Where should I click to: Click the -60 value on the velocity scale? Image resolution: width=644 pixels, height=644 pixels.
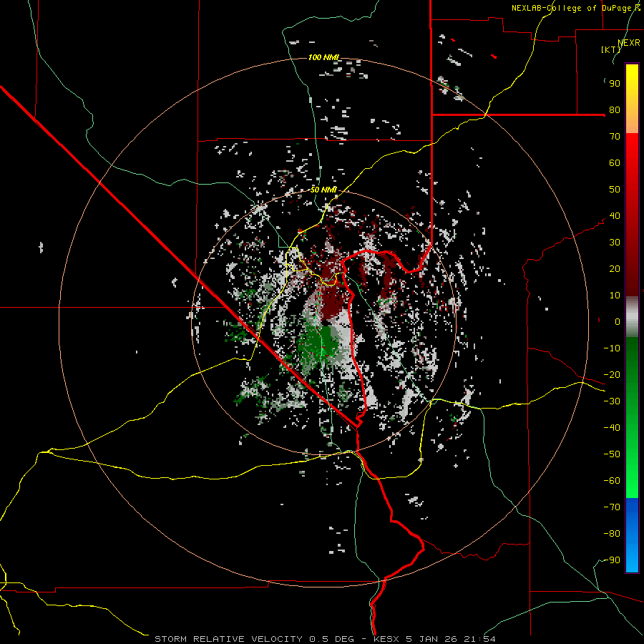612,481
